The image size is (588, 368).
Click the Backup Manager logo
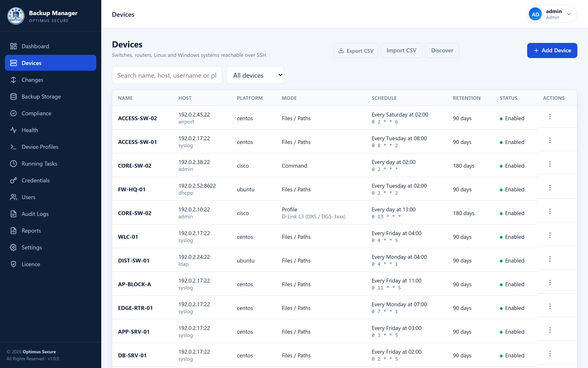[16, 16]
